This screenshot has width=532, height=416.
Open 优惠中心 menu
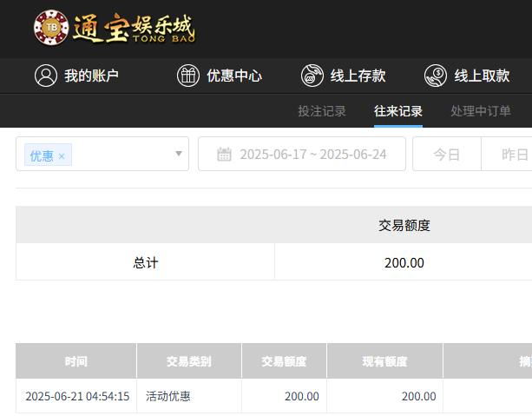tap(220, 76)
